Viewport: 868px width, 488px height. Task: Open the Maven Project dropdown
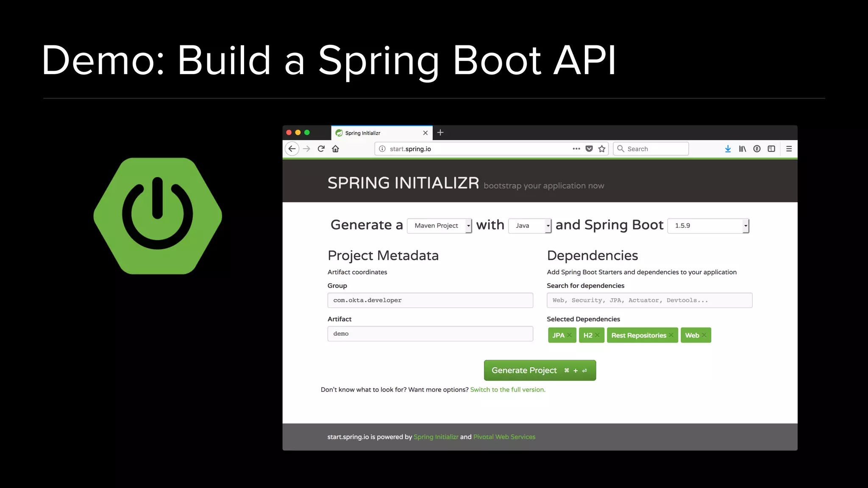click(439, 226)
